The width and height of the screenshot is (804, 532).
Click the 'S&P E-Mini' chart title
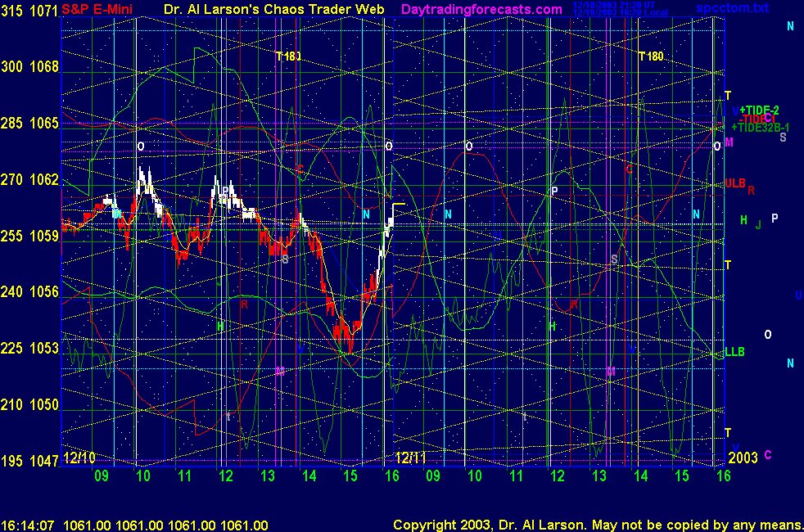[x=97, y=9]
